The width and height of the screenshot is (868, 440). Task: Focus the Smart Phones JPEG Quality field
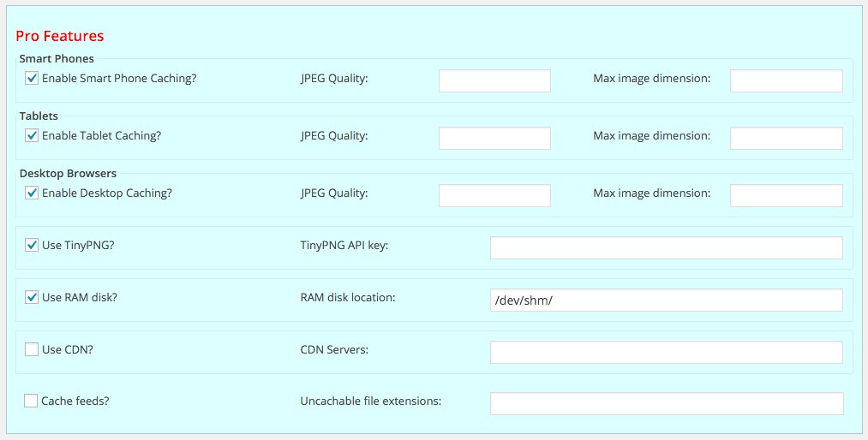click(x=495, y=80)
